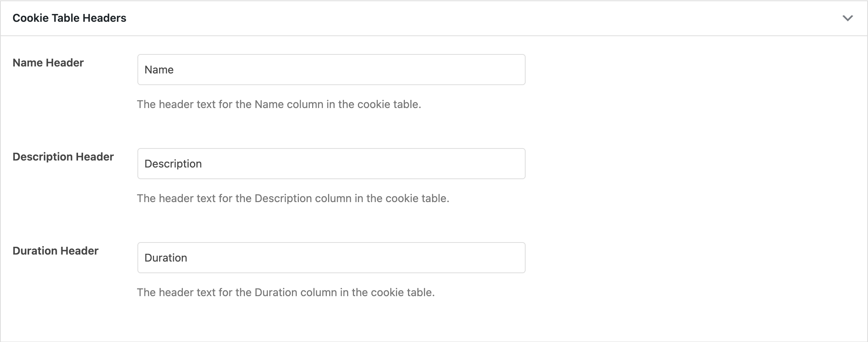Click the Description column help text
868x342 pixels.
click(x=293, y=198)
